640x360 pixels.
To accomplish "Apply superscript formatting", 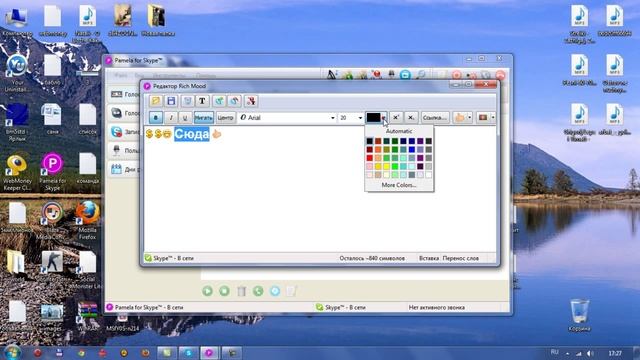I will click(396, 118).
